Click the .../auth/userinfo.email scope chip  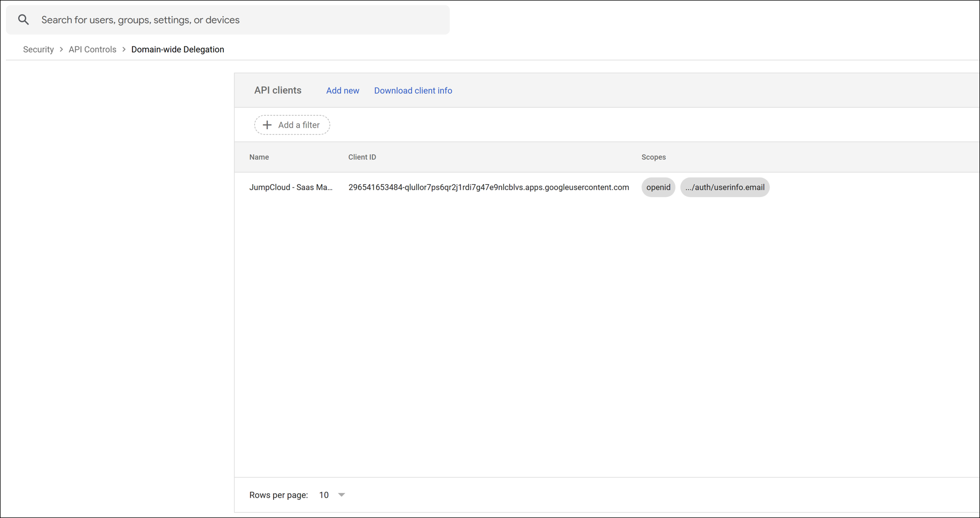(724, 187)
